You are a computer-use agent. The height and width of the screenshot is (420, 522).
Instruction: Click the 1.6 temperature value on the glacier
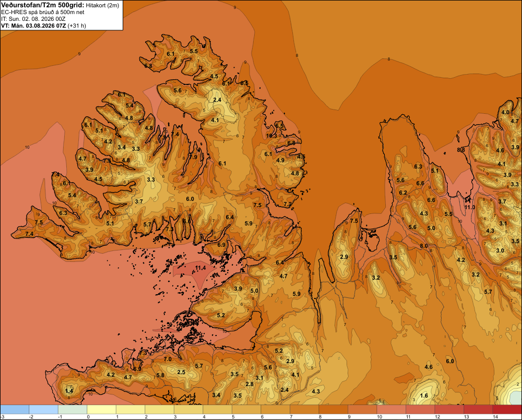(424, 395)
